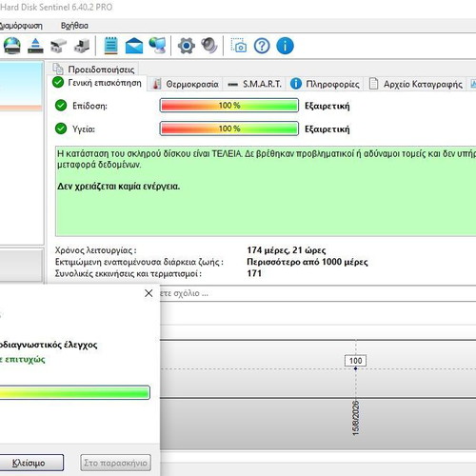This screenshot has width=476, height=476.
Task: Click the speaker sound alert icon
Action: [x=209, y=46]
